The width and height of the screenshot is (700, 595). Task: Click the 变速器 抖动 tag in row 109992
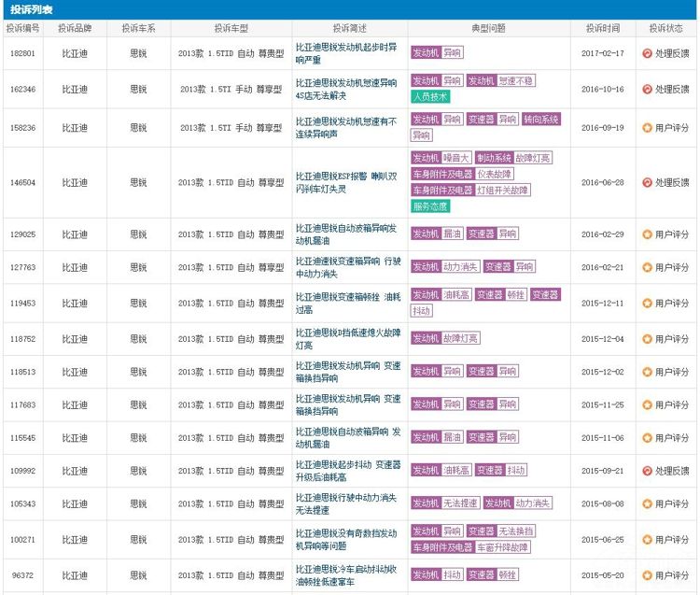pyautogui.click(x=501, y=470)
